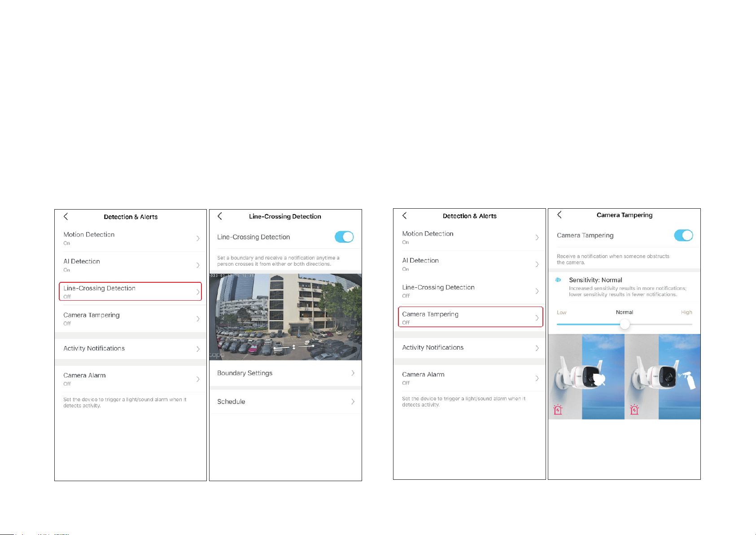Viewport: 756px width, 535px height.
Task: Expand Schedule chevron
Action: [353, 402]
